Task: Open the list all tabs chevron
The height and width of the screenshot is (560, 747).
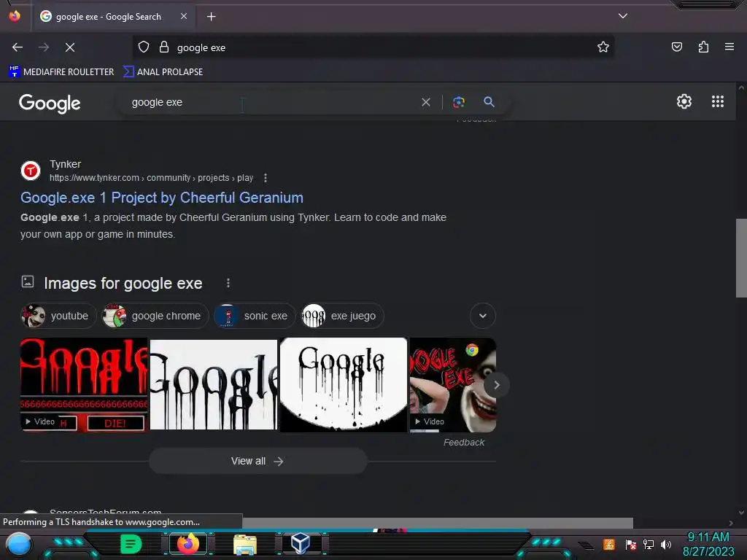Action: click(623, 16)
